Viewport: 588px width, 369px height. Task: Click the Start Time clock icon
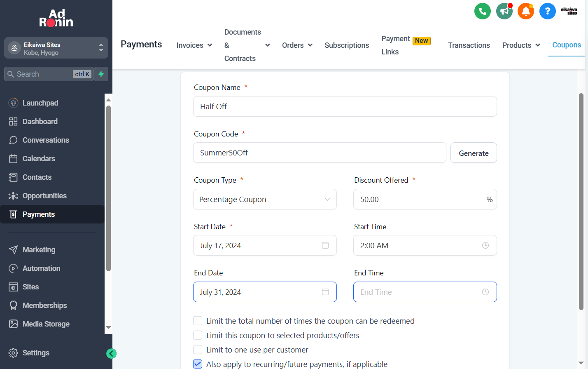(x=485, y=245)
